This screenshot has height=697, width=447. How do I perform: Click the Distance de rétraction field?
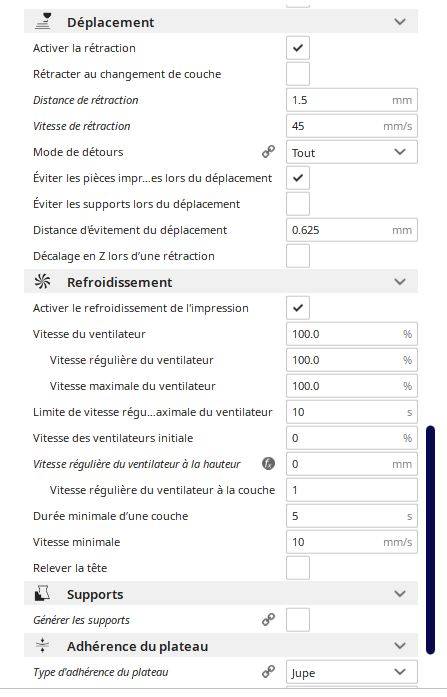tap(352, 100)
